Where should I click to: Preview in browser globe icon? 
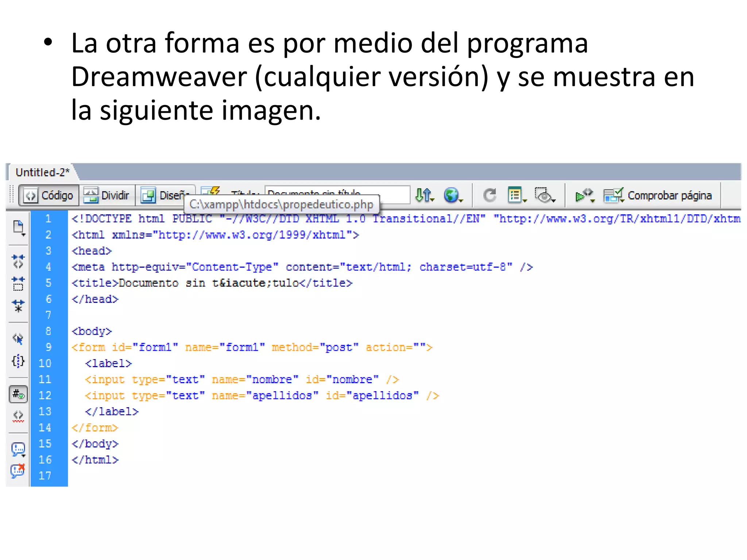453,195
